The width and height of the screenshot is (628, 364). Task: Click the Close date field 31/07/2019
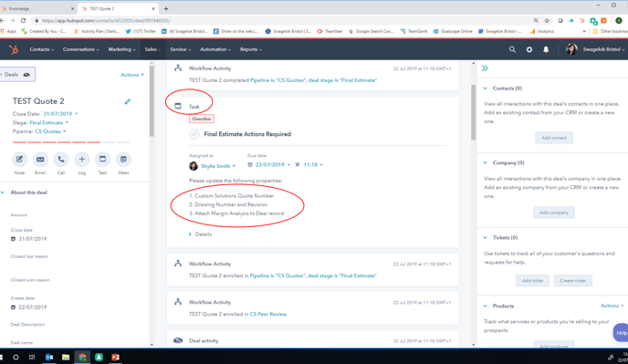click(29, 239)
